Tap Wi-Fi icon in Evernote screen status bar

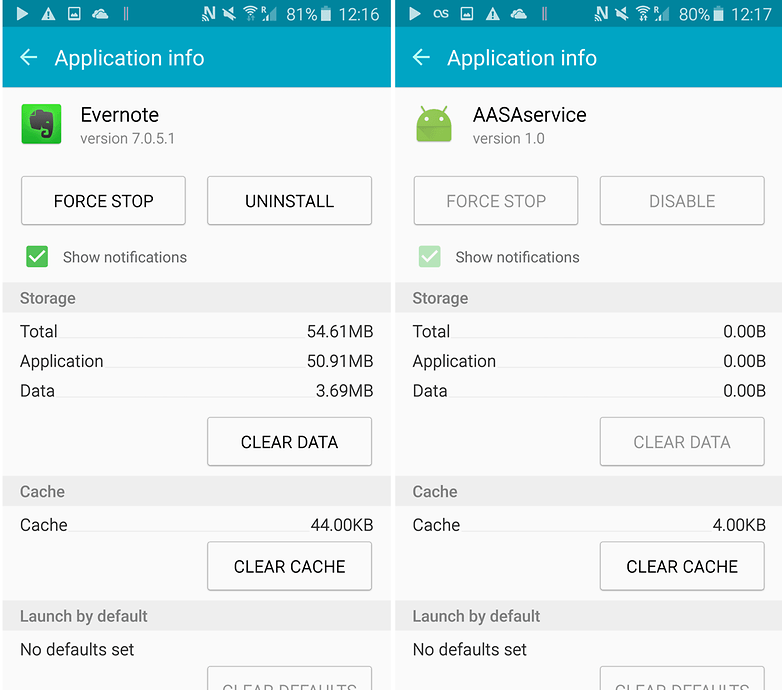pos(250,14)
